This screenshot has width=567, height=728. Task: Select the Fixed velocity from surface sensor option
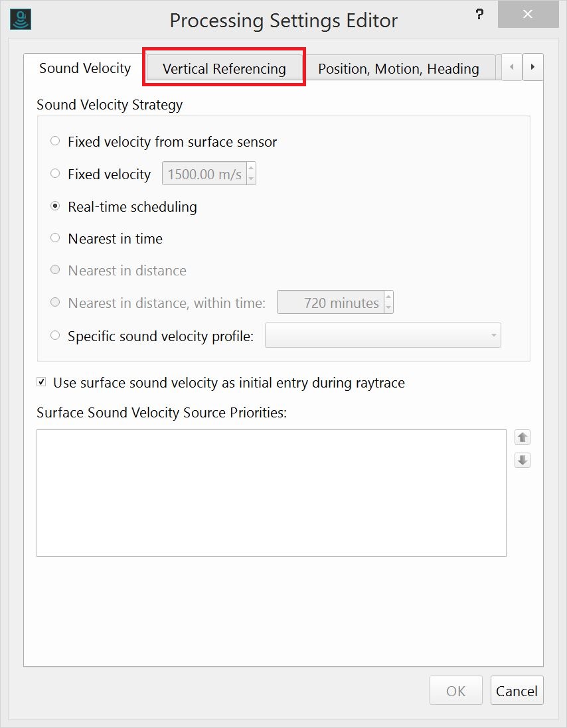point(55,141)
